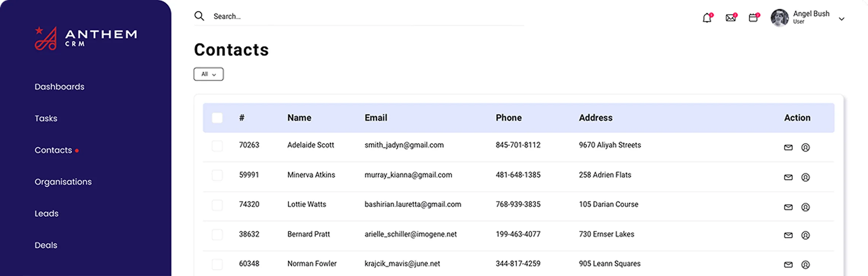Open the calendar icon in header

753,18
